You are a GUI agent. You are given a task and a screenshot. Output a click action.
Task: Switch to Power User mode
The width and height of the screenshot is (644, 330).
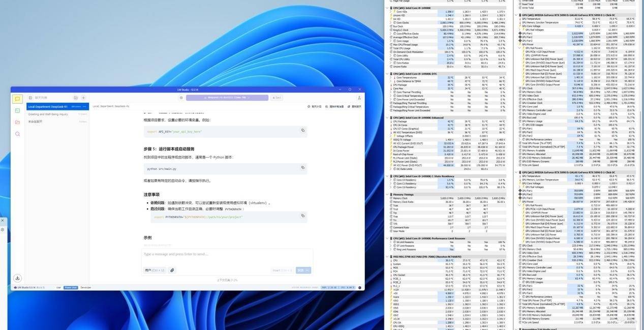click(71, 287)
